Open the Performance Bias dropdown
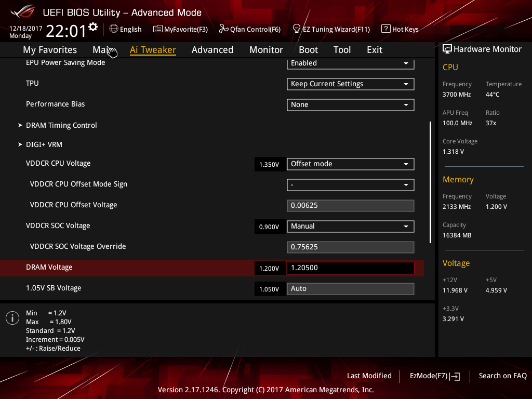532x399 pixels. (x=351, y=105)
